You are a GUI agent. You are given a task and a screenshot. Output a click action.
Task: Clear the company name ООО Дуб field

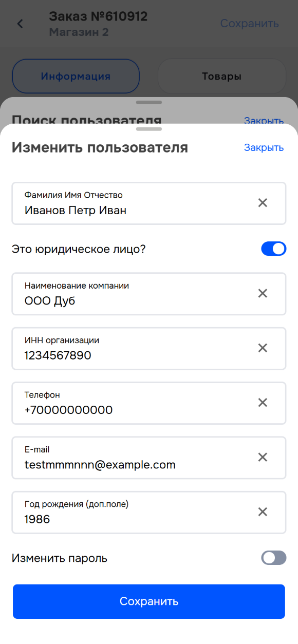[263, 293]
